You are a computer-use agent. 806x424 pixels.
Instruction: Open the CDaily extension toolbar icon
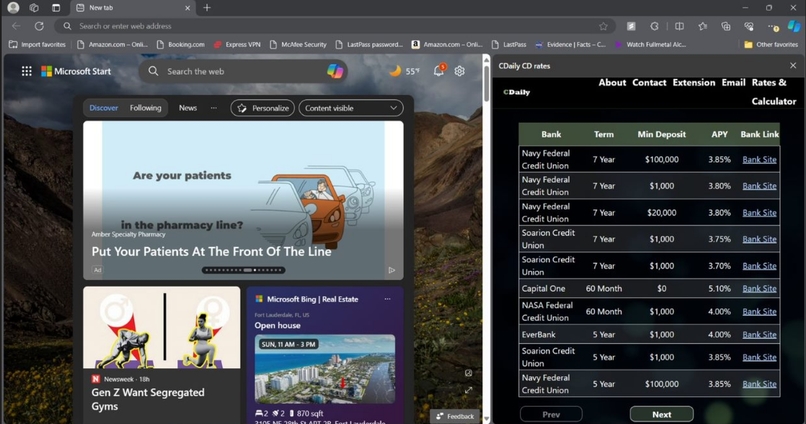[x=631, y=26]
